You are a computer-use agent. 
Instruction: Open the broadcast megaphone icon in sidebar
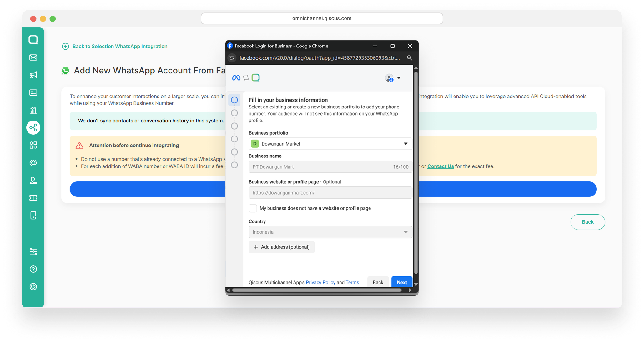[x=33, y=75]
